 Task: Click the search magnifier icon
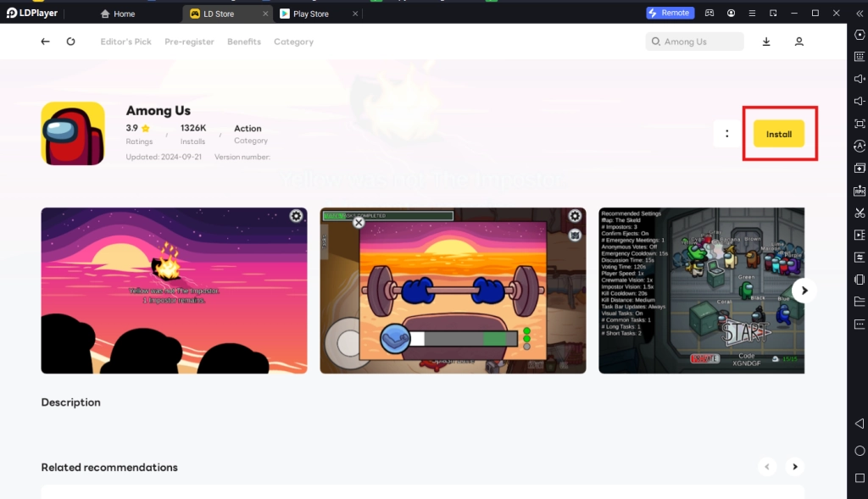tap(656, 42)
